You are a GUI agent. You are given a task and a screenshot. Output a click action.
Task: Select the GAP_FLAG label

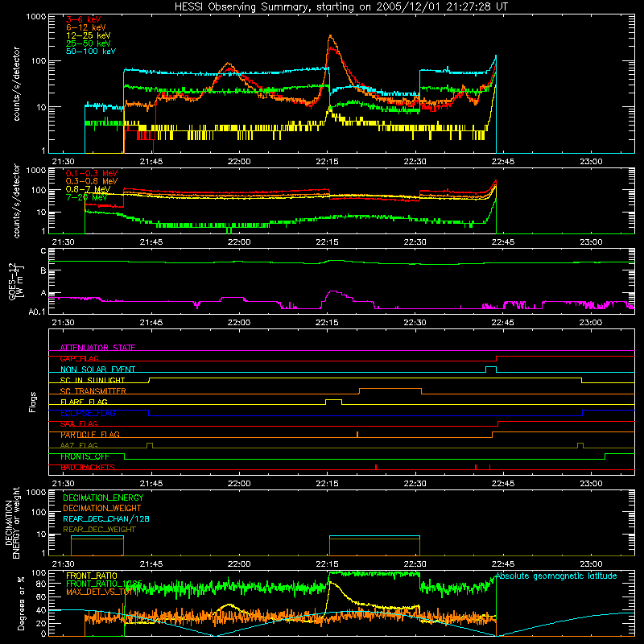79,358
